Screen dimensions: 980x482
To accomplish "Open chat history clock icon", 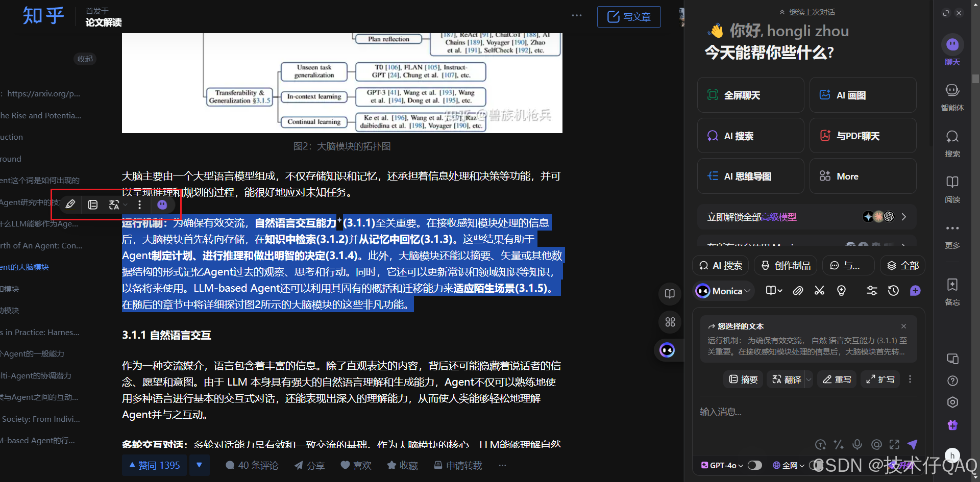I will click(893, 291).
